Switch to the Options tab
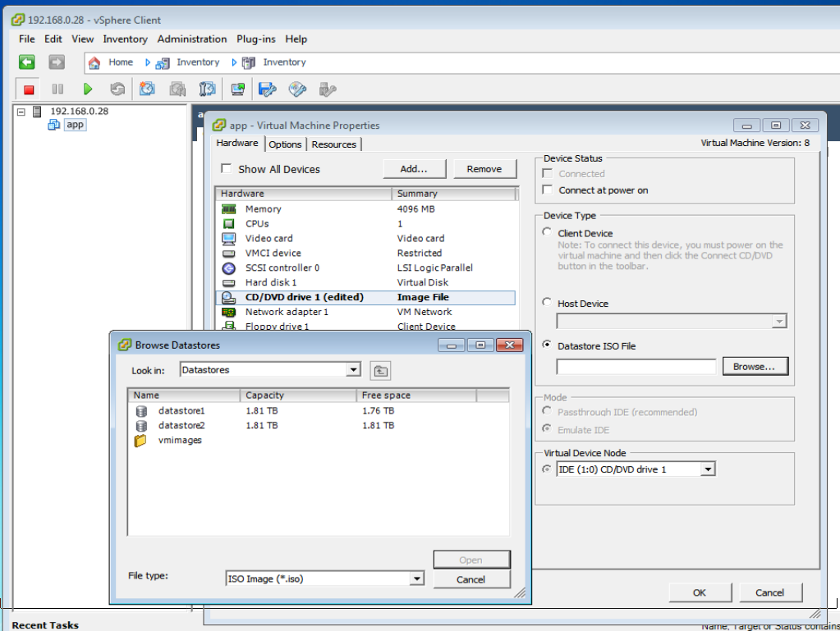 pos(285,144)
